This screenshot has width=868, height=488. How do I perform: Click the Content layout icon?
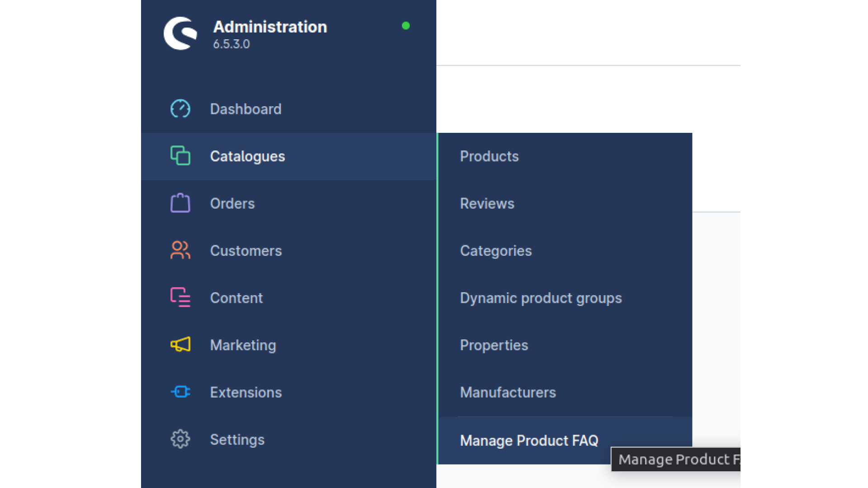(x=180, y=297)
